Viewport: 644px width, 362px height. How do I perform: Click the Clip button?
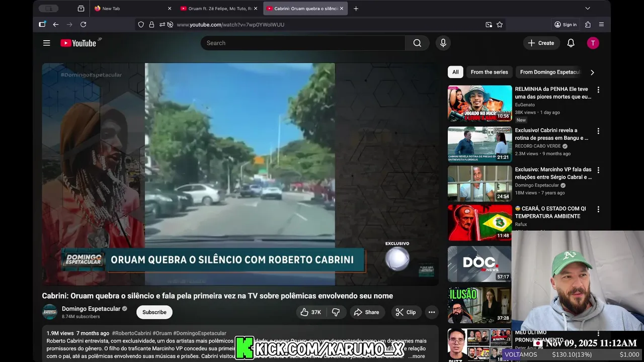point(406,312)
